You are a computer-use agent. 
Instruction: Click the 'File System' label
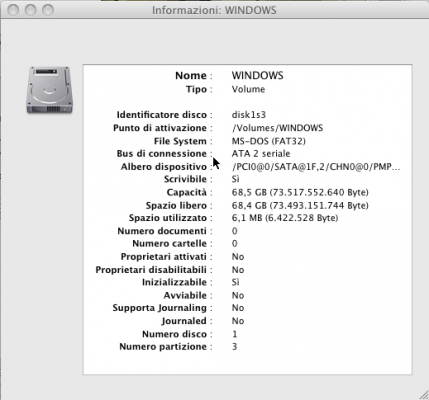[180, 141]
